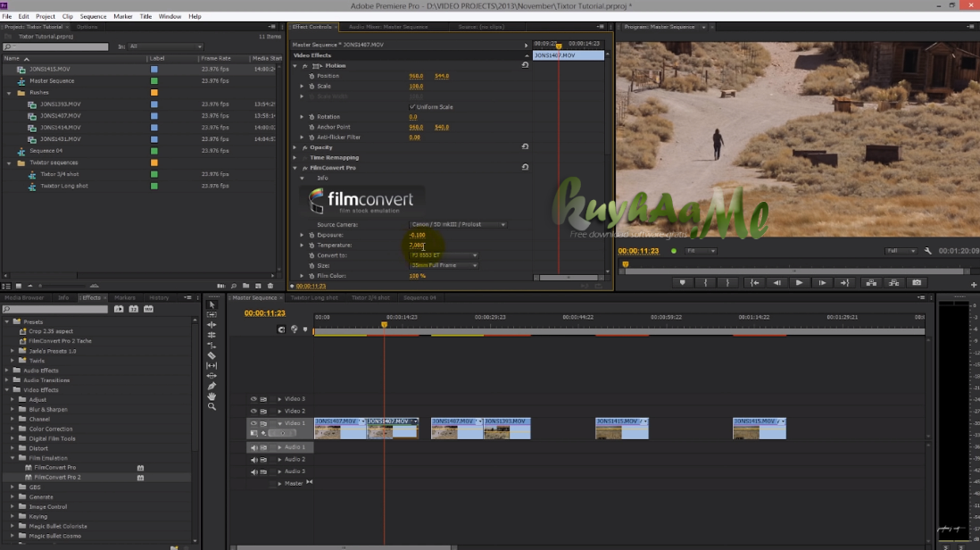Select the Rate Stretch tool
Screen dimensions: 980x550
coord(212,345)
